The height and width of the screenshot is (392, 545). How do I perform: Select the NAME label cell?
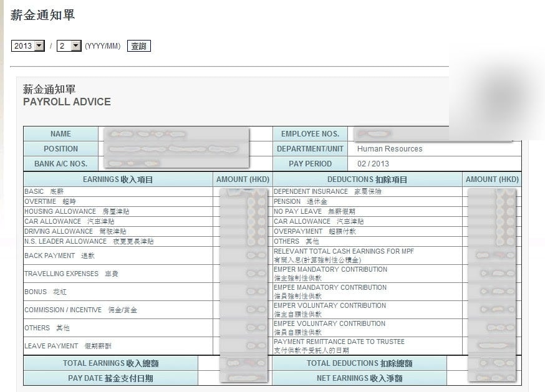pyautogui.click(x=61, y=134)
